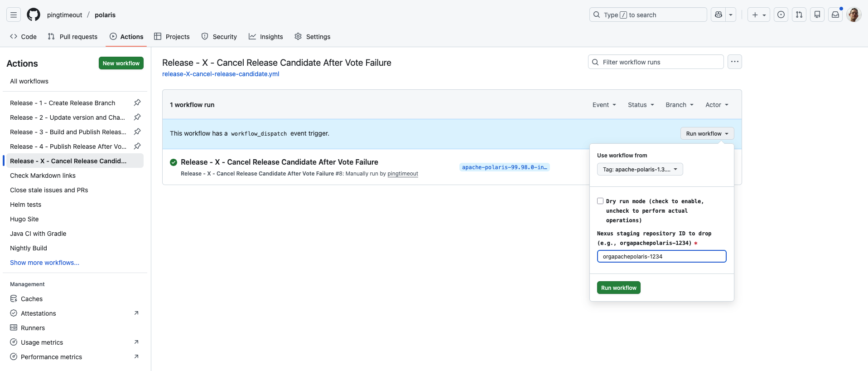
Task: Click pin icon for Release - 4 workflow
Action: 137,146
